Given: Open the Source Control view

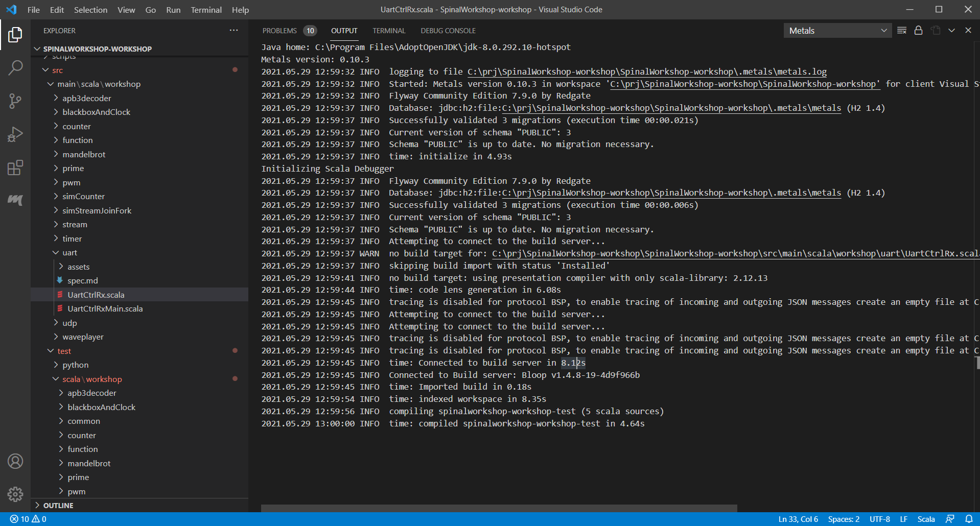Looking at the screenshot, I should click(x=15, y=101).
